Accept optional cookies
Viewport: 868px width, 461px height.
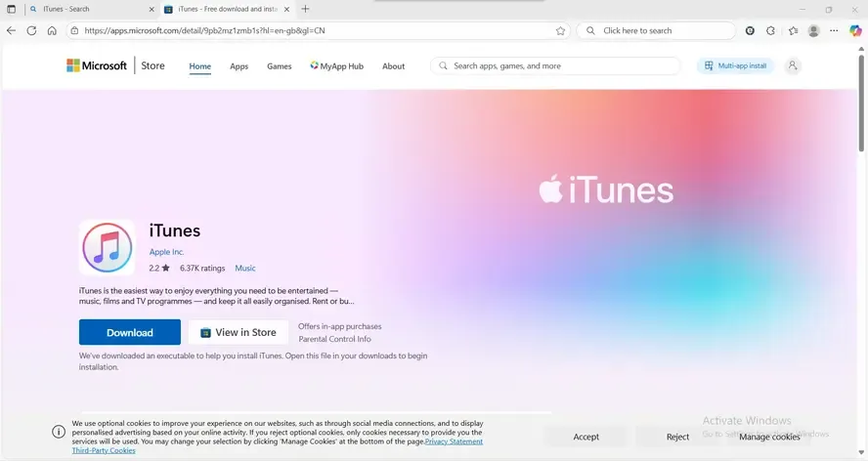click(586, 437)
